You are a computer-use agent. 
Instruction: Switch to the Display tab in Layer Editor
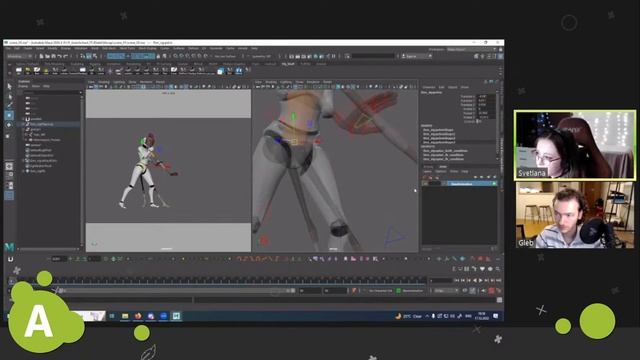[428, 167]
